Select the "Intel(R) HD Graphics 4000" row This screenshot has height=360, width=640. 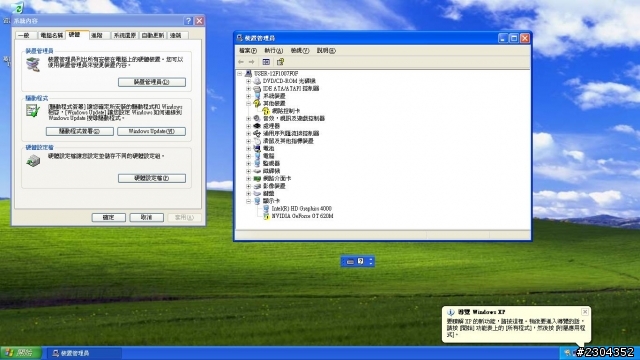tap(302, 208)
